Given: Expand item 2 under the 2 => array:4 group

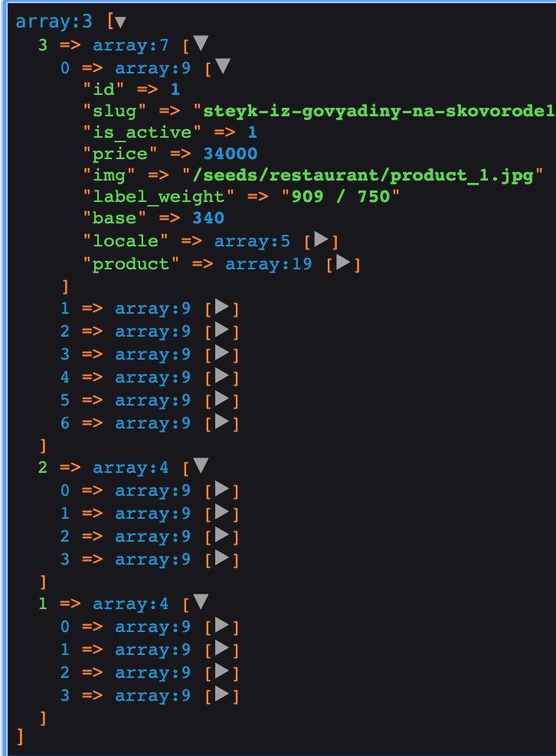Looking at the screenshot, I should [x=222, y=535].
